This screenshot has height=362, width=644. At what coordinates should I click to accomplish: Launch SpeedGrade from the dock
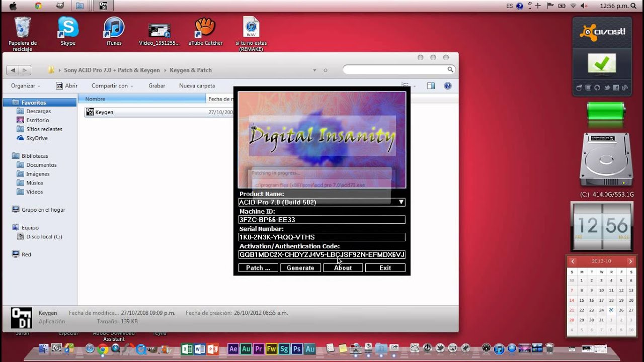point(284,348)
